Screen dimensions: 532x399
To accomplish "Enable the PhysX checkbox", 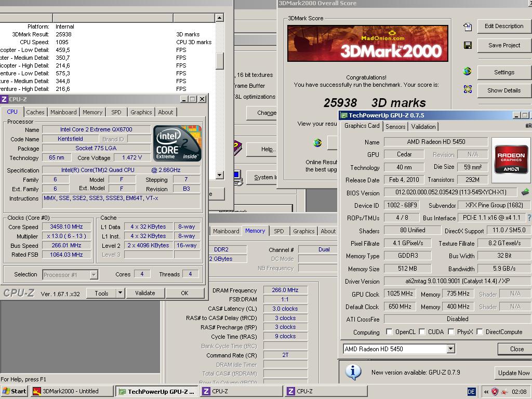I will [x=451, y=331].
